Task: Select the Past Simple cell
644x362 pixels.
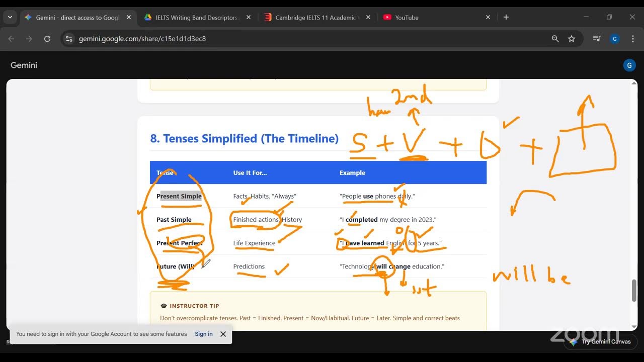Action: click(x=174, y=220)
